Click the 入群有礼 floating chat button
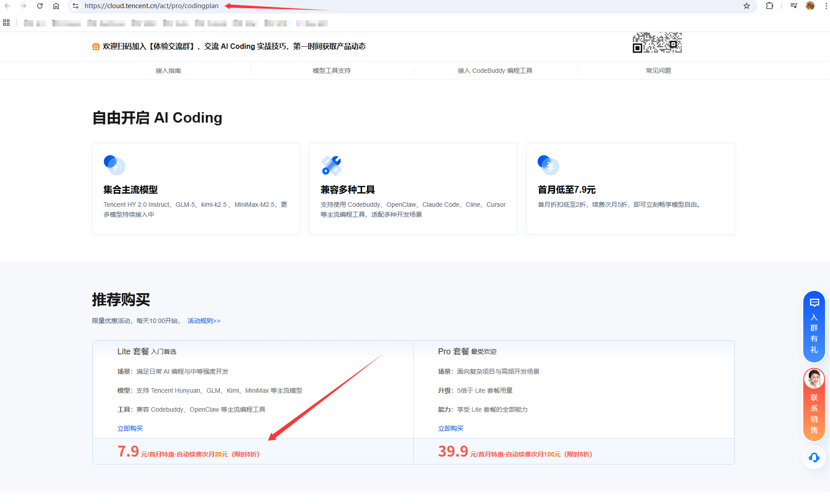Image resolution: width=830 pixels, height=504 pixels. [x=814, y=327]
